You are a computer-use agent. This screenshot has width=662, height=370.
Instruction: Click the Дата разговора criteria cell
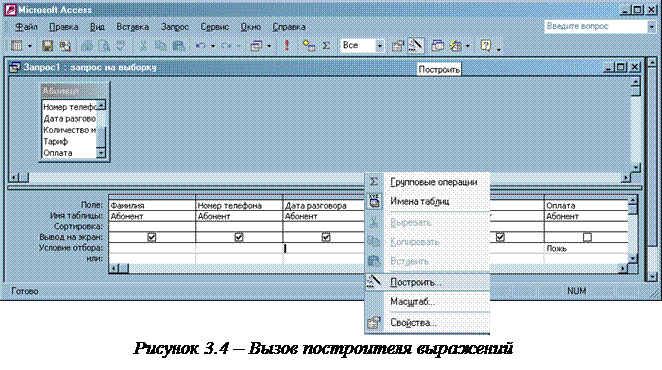(x=323, y=248)
